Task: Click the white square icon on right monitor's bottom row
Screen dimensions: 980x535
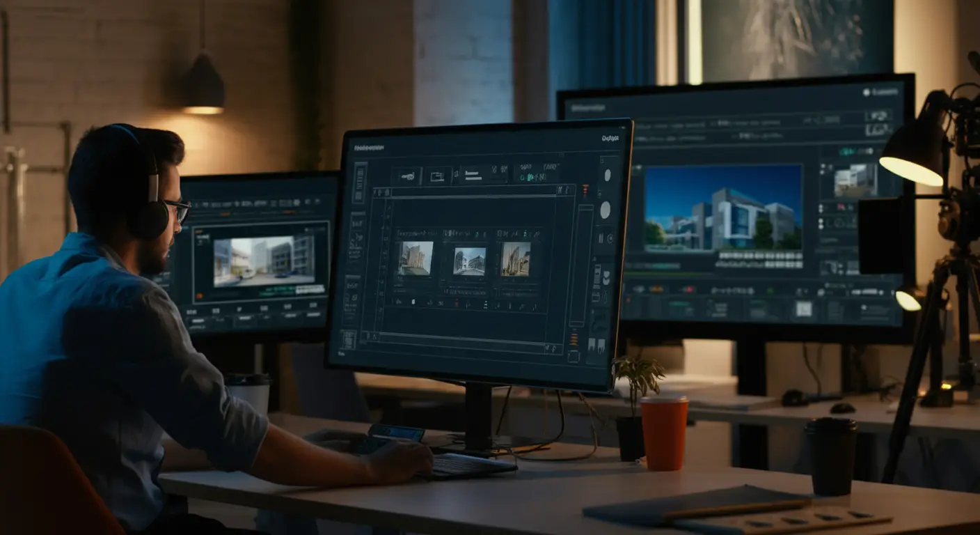Action: tap(804, 309)
